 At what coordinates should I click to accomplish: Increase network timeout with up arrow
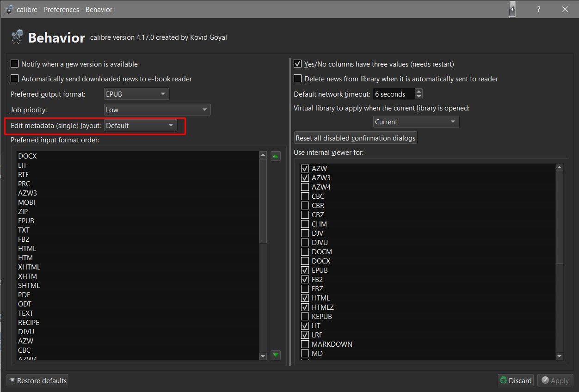419,91
